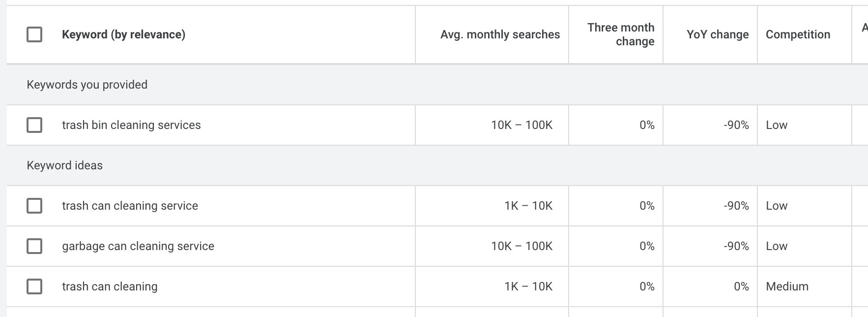Open the "trash bin cleaning services" keyword

[x=131, y=125]
